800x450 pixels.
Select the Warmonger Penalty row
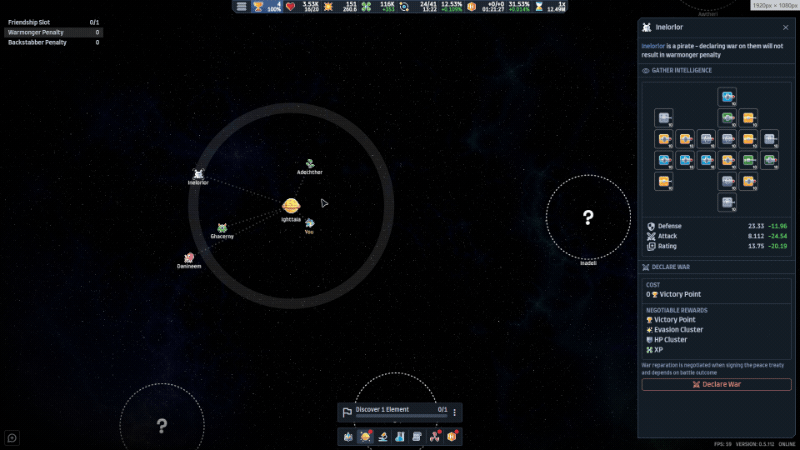[54, 32]
